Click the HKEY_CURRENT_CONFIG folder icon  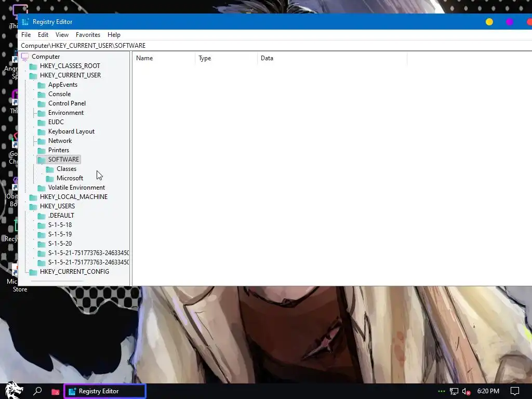[x=33, y=272]
